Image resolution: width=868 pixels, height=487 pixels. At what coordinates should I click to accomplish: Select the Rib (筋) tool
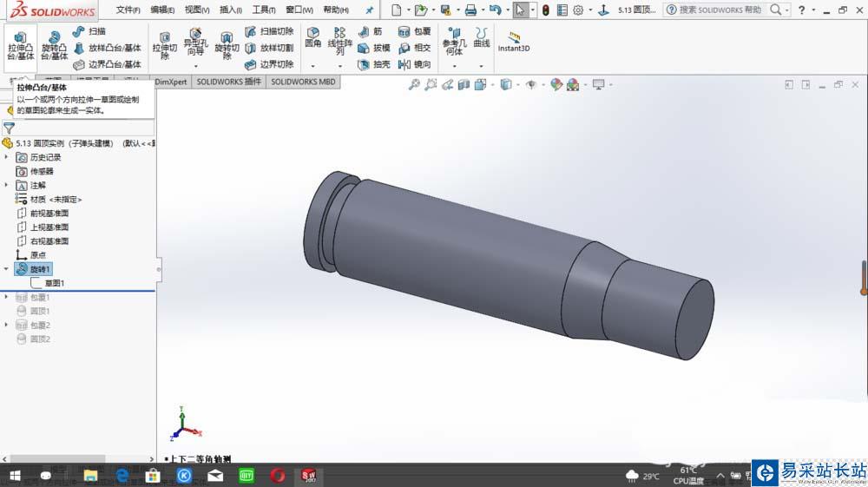tap(371, 31)
